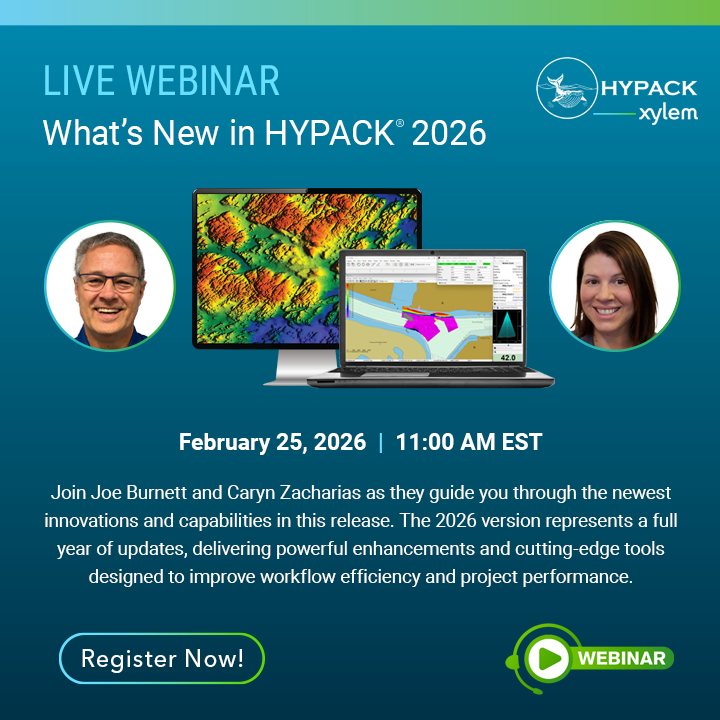Click the 11:00 AM EST time text
This screenshot has height=720, width=720.
[469, 442]
